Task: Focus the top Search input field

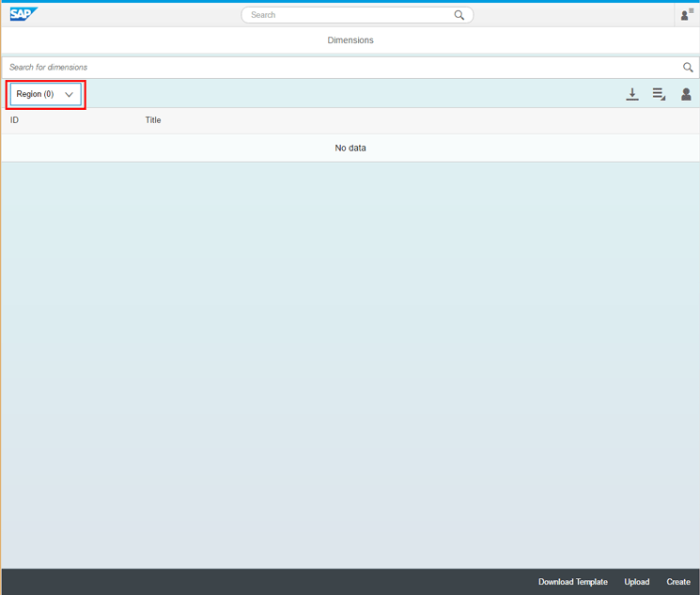Action: point(348,15)
